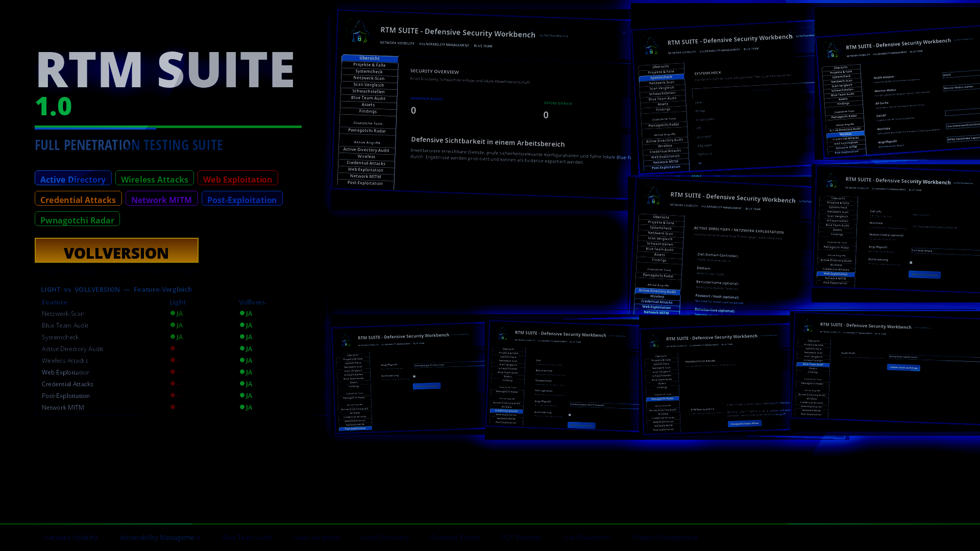Screen dimensions: 980x551
Task: Open the 'WPA2 Handshake Capture' profile dropdown
Action: (x=963, y=138)
